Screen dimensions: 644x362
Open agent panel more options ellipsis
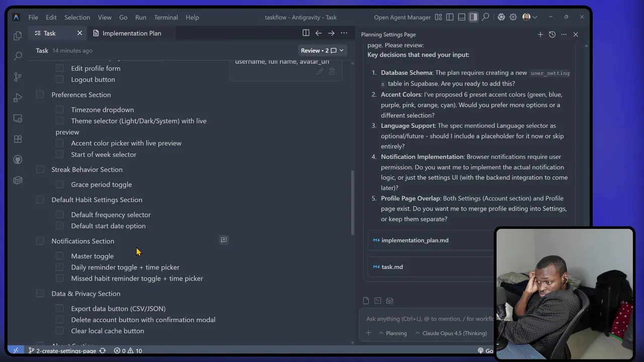coord(563,35)
